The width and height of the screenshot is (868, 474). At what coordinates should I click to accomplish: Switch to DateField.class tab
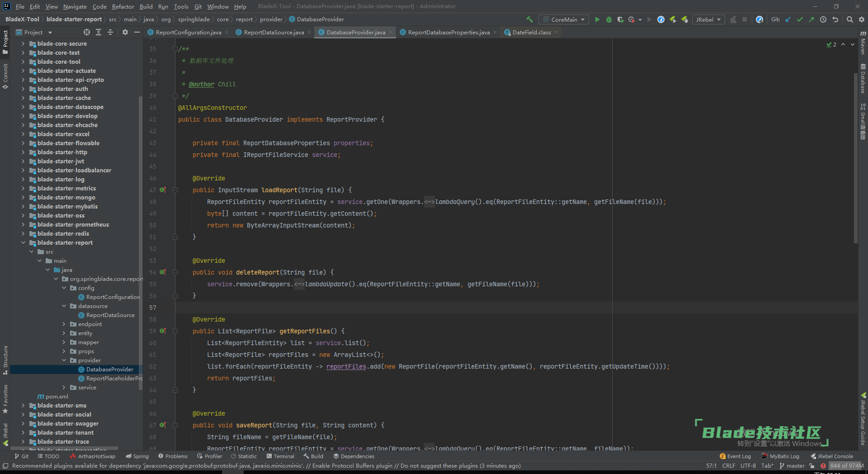point(531,32)
